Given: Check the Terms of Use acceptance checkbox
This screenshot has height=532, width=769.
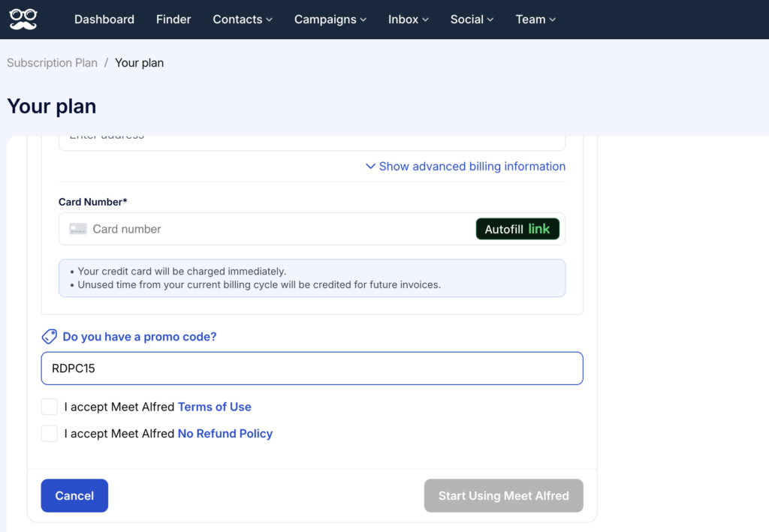Looking at the screenshot, I should [50, 407].
